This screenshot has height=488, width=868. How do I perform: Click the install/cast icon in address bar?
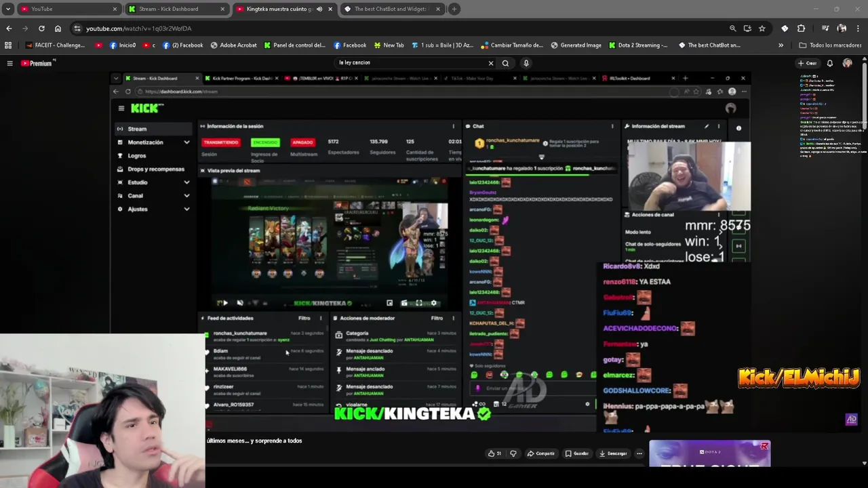747,28
